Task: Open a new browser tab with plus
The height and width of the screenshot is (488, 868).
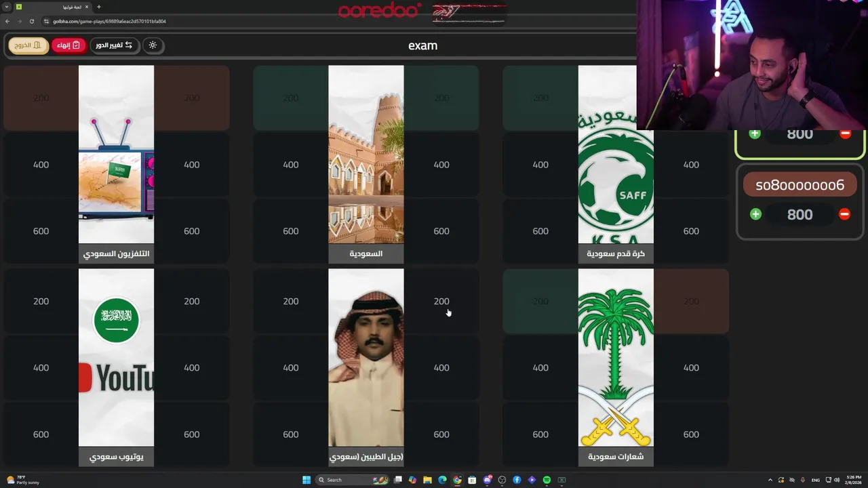Action: 99,7
